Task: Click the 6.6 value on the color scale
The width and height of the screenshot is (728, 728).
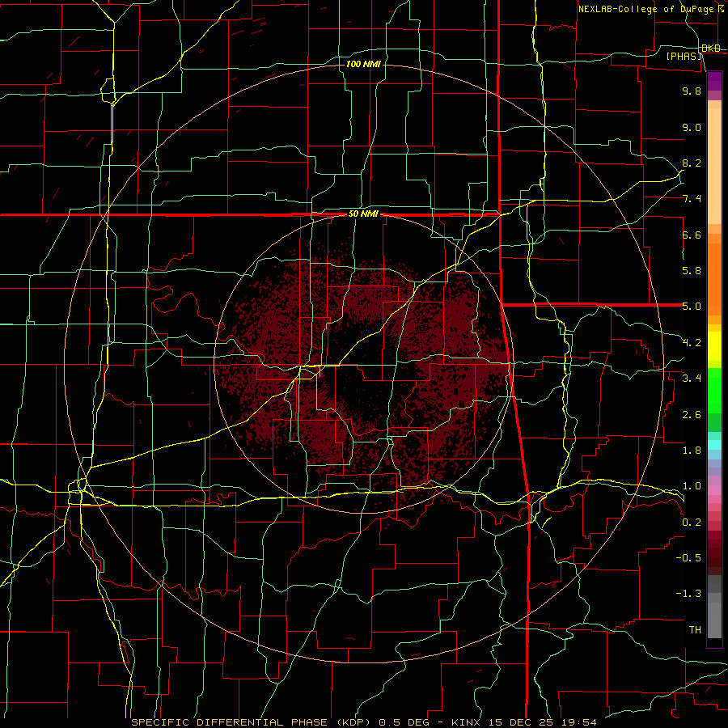Action: coord(692,235)
